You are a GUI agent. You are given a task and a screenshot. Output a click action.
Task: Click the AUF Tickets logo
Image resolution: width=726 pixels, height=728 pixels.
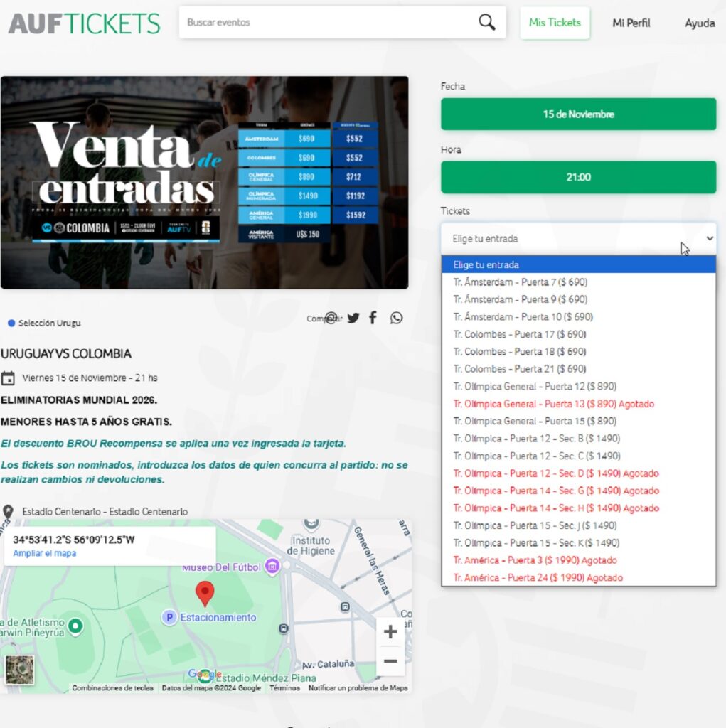84,23
